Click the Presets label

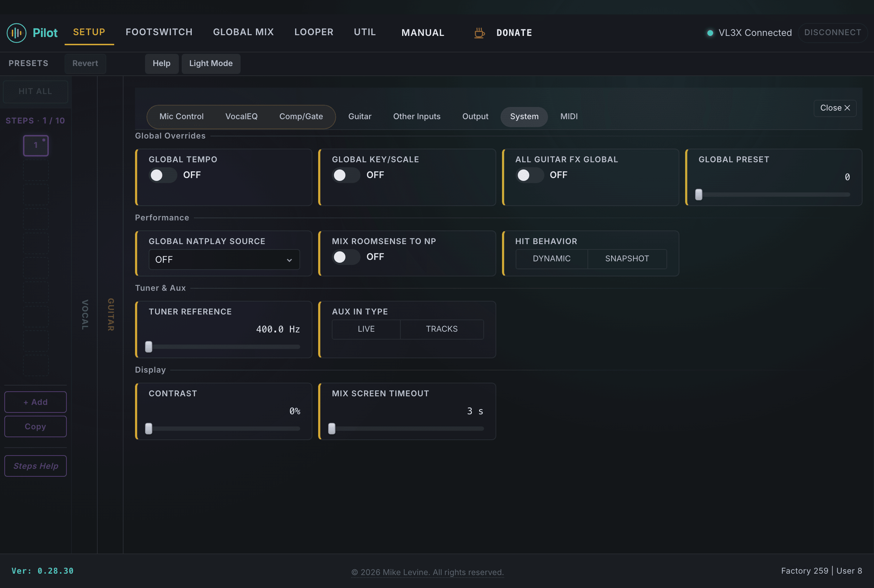(28, 64)
